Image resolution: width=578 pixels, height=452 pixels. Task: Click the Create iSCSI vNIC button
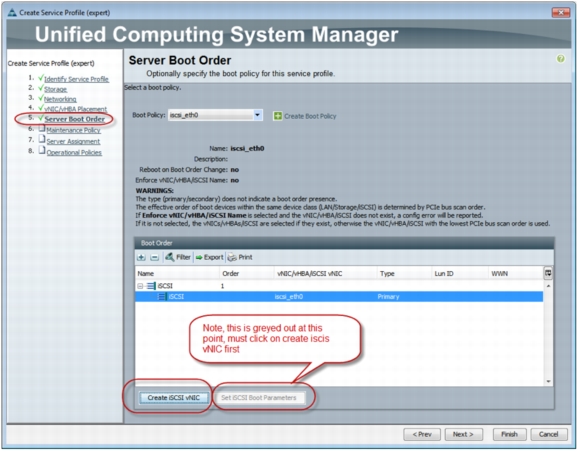click(x=174, y=397)
